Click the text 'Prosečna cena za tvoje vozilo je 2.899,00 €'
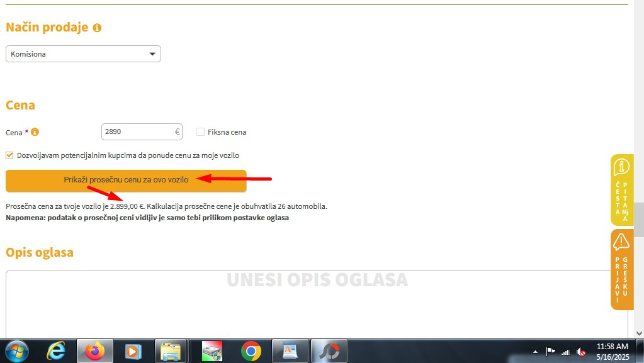The height and width of the screenshot is (363, 644). pos(75,206)
